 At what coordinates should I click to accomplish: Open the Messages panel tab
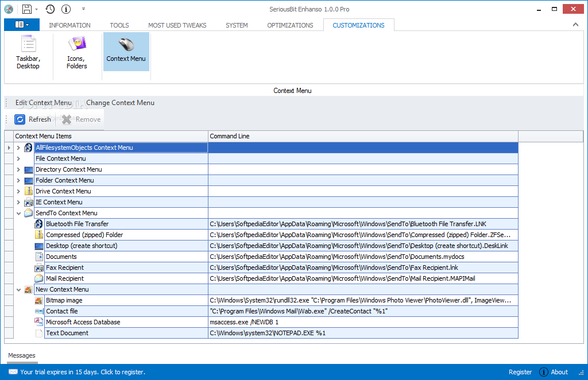point(22,355)
